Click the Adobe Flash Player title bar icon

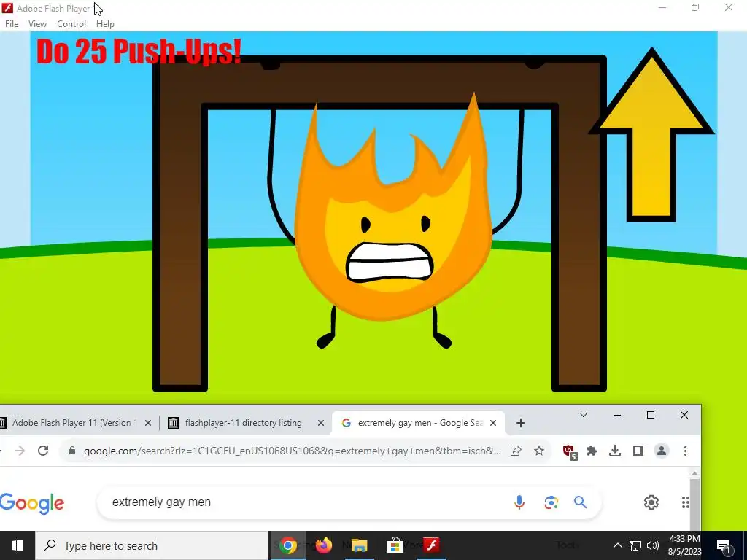tap(7, 8)
